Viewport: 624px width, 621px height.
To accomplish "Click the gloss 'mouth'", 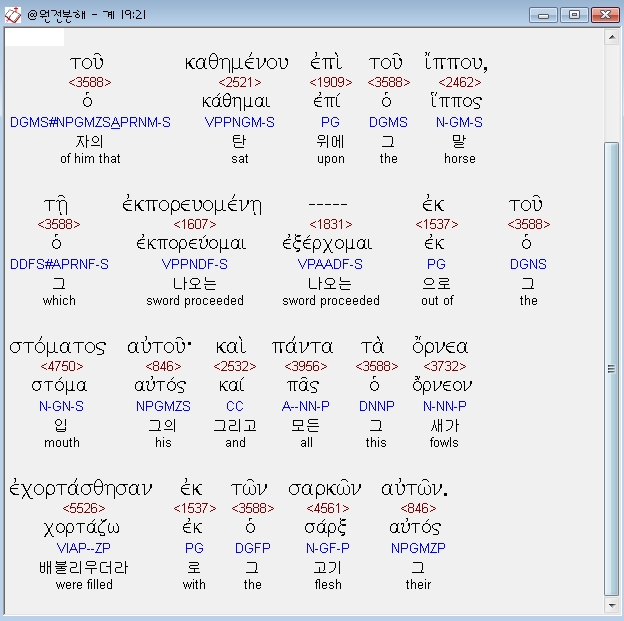I will click(x=62, y=443).
